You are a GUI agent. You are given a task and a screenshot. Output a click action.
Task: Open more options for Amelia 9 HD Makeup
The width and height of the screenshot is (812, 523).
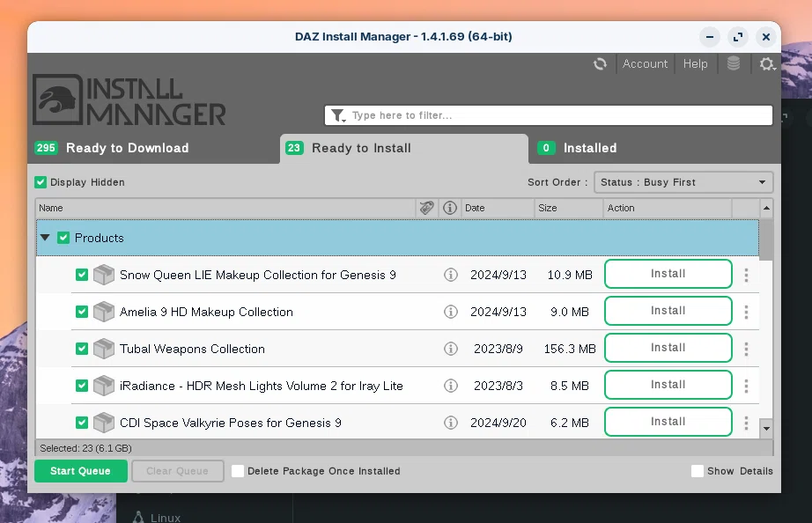coord(746,312)
